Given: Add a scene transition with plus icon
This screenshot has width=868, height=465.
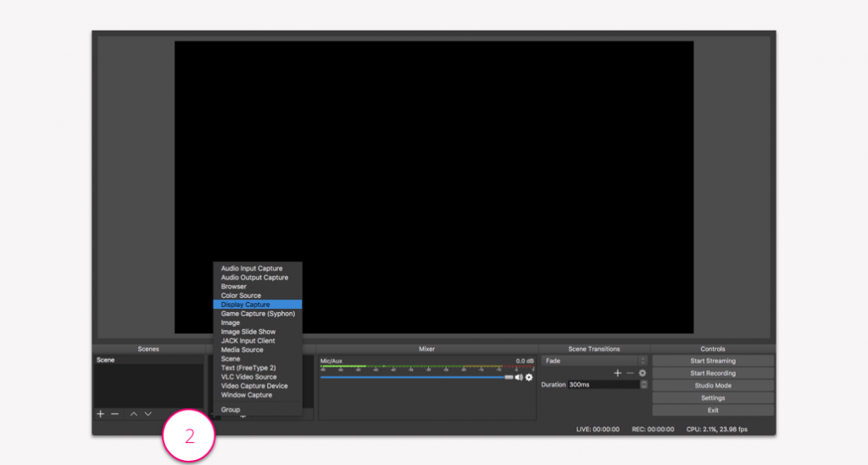Looking at the screenshot, I should click(x=618, y=373).
